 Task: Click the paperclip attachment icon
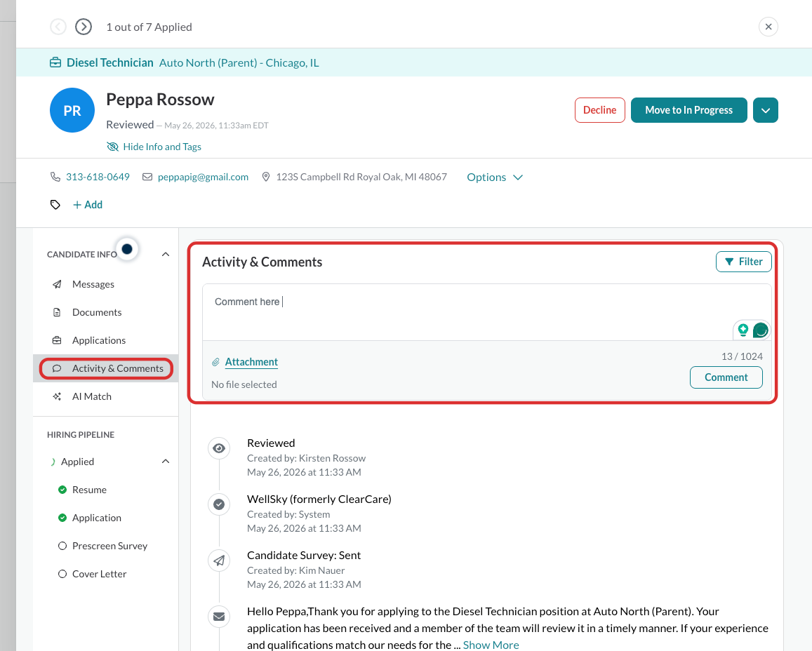click(x=216, y=362)
